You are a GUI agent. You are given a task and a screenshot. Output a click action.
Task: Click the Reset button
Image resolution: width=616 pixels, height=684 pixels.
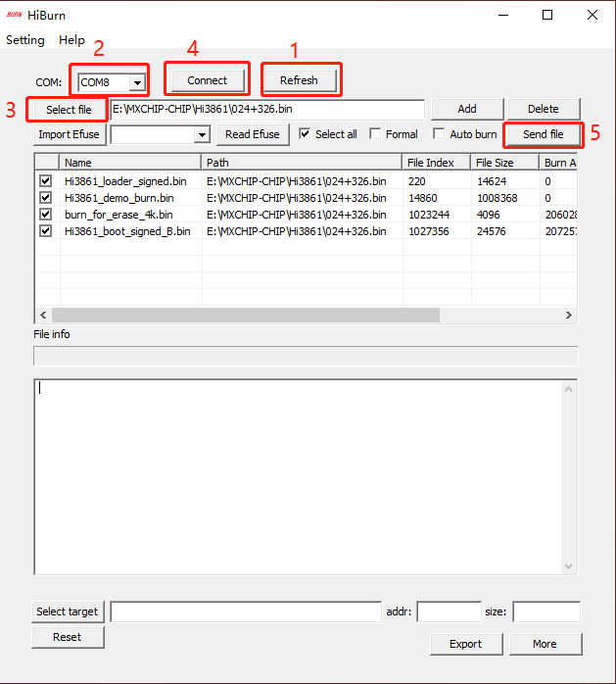(68, 637)
